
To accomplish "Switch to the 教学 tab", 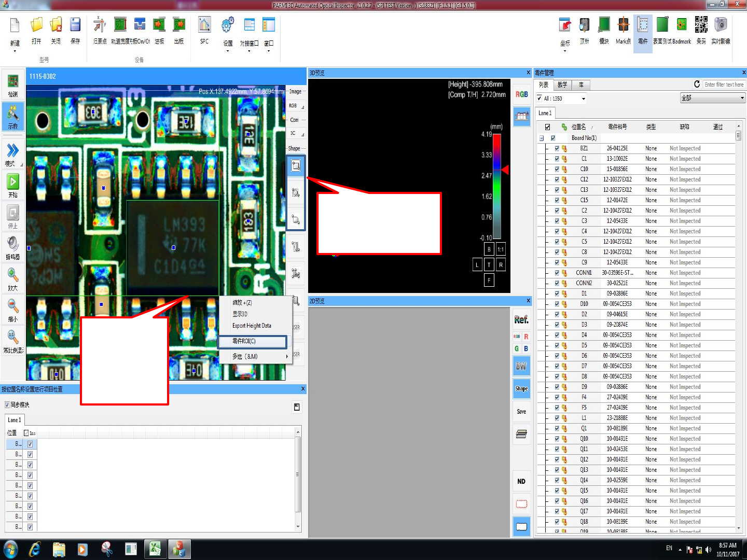I will click(562, 85).
